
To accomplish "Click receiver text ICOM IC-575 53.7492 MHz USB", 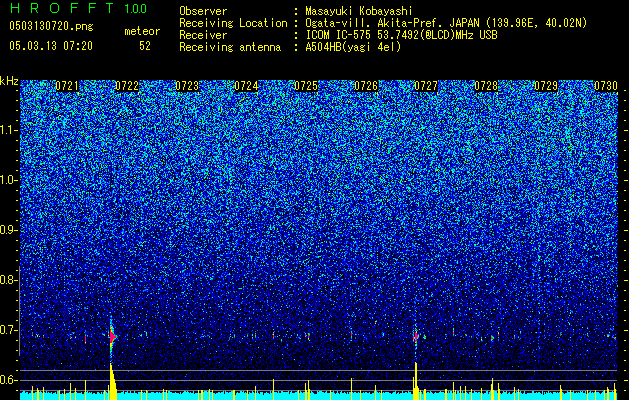I will (x=401, y=35).
